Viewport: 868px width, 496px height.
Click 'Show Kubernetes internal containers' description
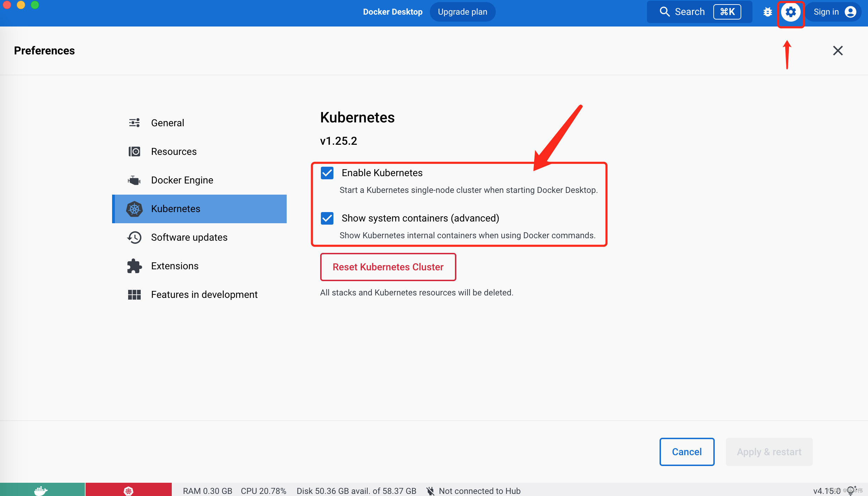click(x=468, y=235)
